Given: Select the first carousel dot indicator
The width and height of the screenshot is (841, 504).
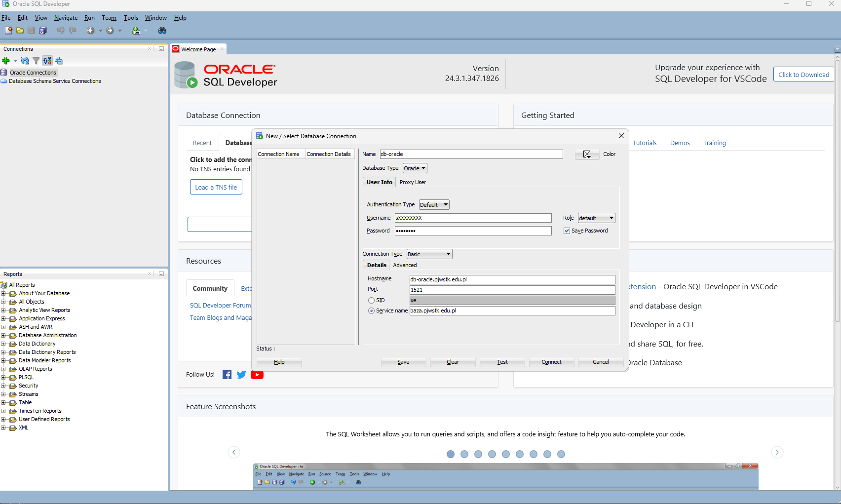Looking at the screenshot, I should click(451, 454).
